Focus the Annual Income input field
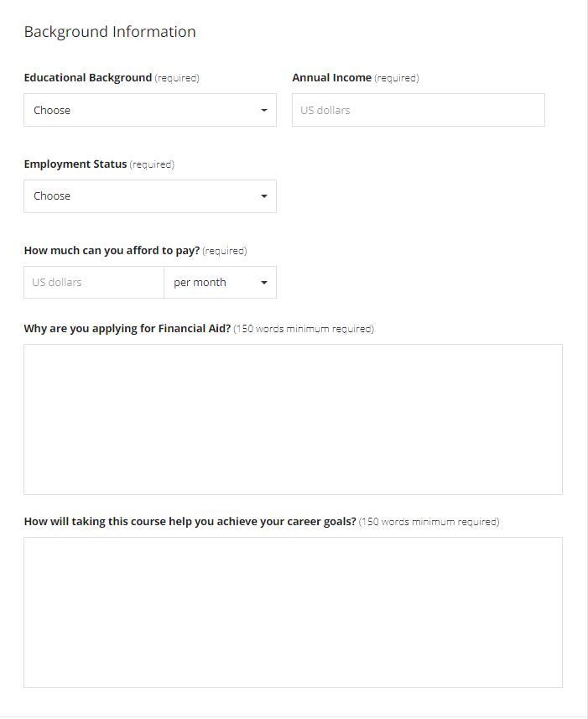This screenshot has width=588, height=719. (418, 110)
